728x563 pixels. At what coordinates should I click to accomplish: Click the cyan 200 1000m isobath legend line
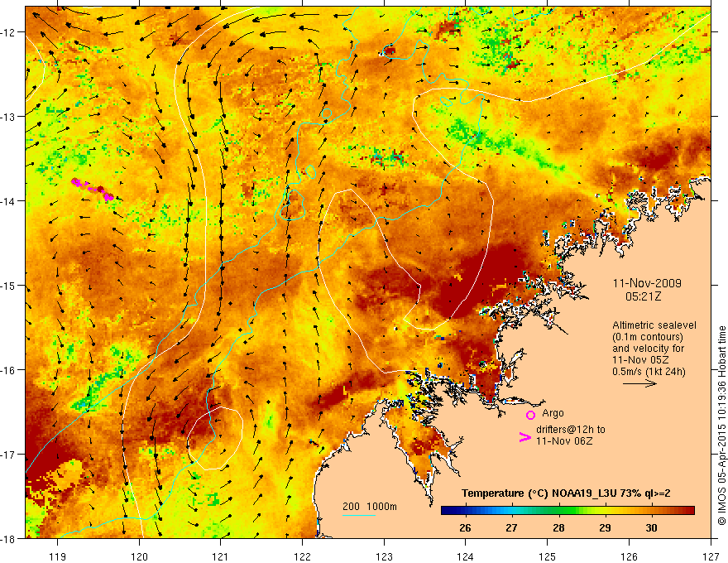pyautogui.click(x=359, y=515)
